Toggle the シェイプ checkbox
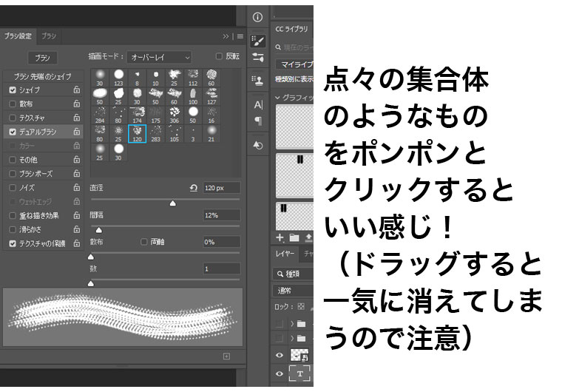This screenshot has height=392, width=562. tap(13, 90)
